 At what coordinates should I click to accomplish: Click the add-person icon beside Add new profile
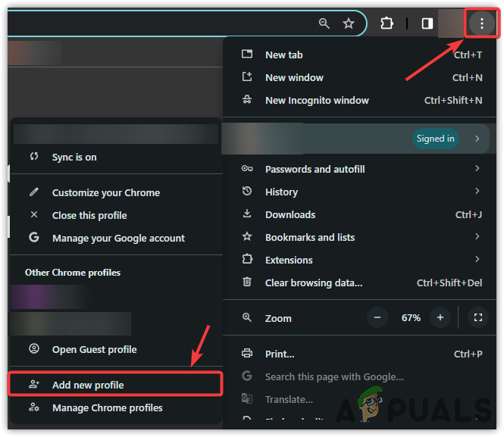34,384
